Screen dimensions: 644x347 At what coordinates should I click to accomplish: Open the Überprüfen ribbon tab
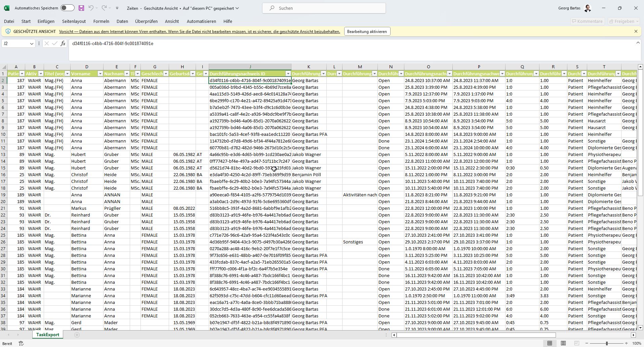point(146,21)
